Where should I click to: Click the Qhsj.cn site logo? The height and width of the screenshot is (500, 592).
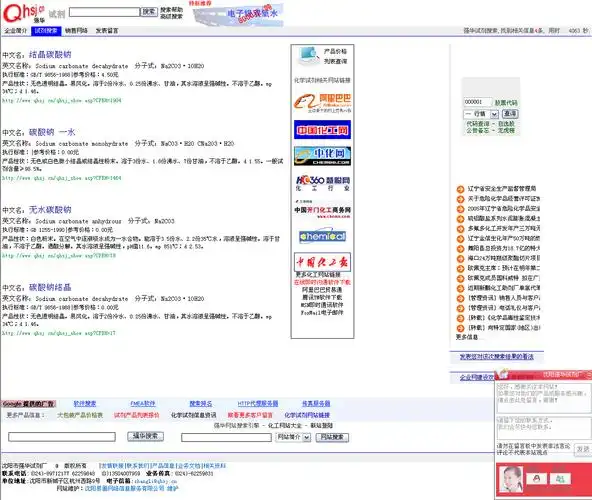pyautogui.click(x=23, y=13)
